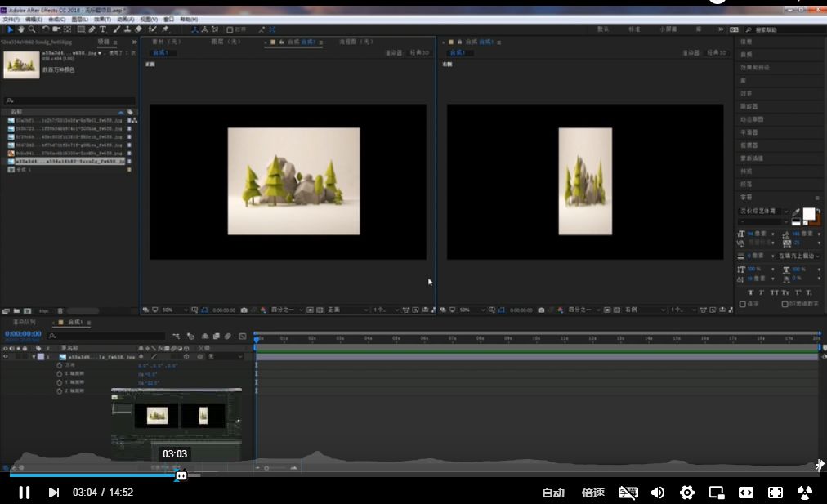
Task: Click the Motion Blur enable icon in timeline
Action: 228,336
